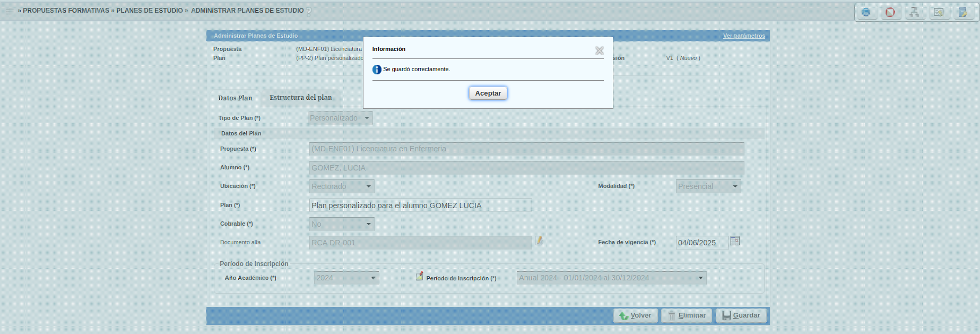Viewport: 980px width, 334px height.
Task: Click the Propuesta field with Licenciatura en Enfermeria
Action: [x=527, y=149]
